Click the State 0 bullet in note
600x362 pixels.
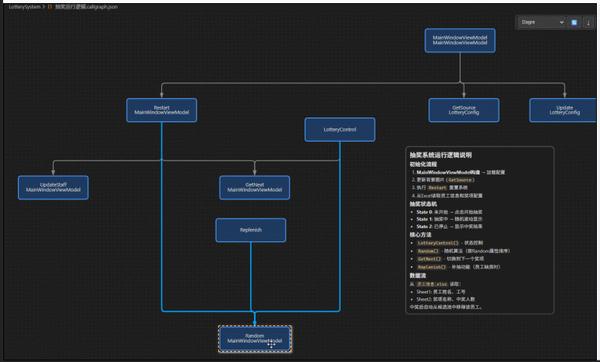[x=449, y=212]
